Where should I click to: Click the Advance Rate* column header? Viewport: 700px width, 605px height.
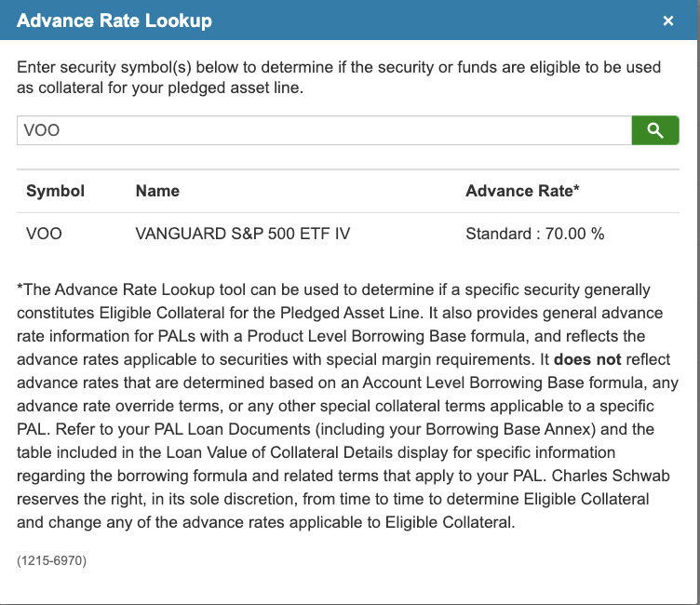click(522, 191)
